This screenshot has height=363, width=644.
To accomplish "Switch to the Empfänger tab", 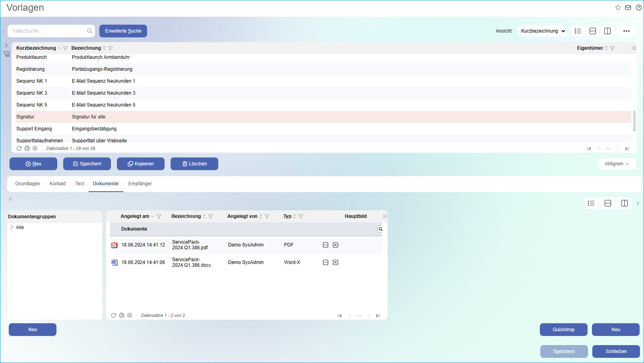I will click(x=140, y=184).
